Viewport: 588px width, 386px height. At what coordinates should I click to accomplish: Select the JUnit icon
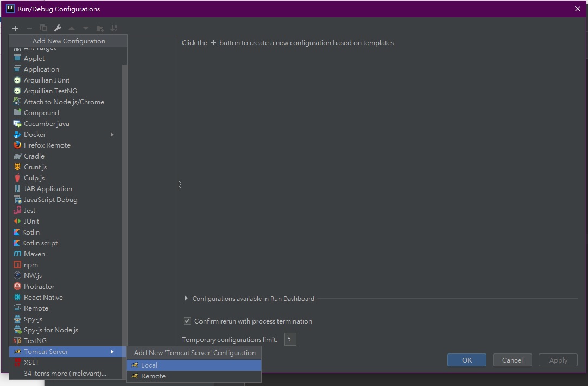tap(17, 221)
